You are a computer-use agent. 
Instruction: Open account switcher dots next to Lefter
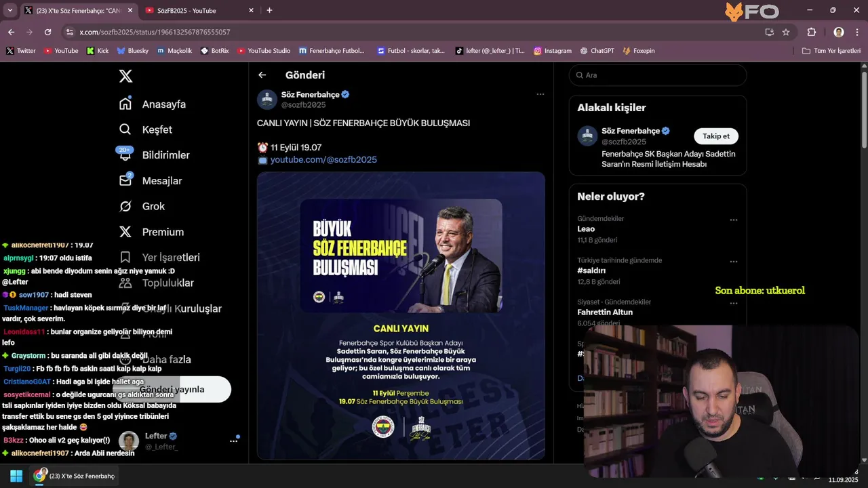click(x=233, y=441)
